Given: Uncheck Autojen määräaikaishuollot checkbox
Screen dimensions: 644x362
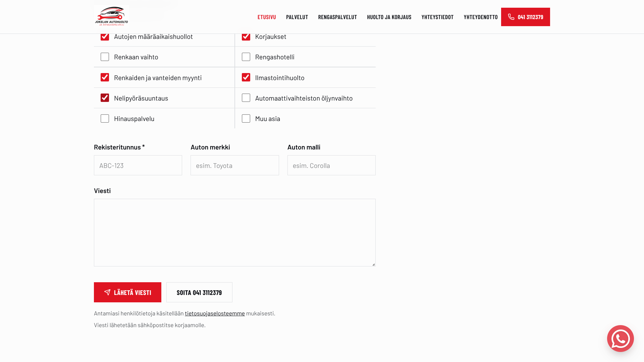Looking at the screenshot, I should click(x=105, y=36).
